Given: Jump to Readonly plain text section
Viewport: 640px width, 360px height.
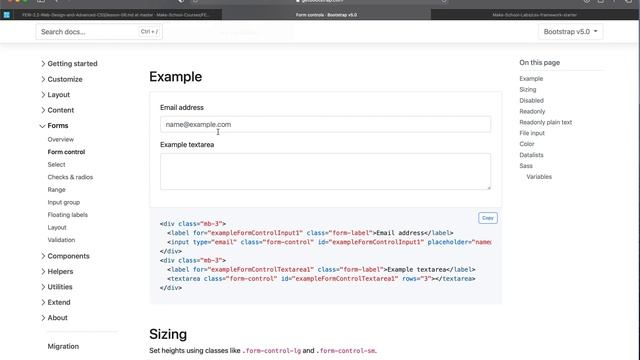Looking at the screenshot, I should coord(545,122).
